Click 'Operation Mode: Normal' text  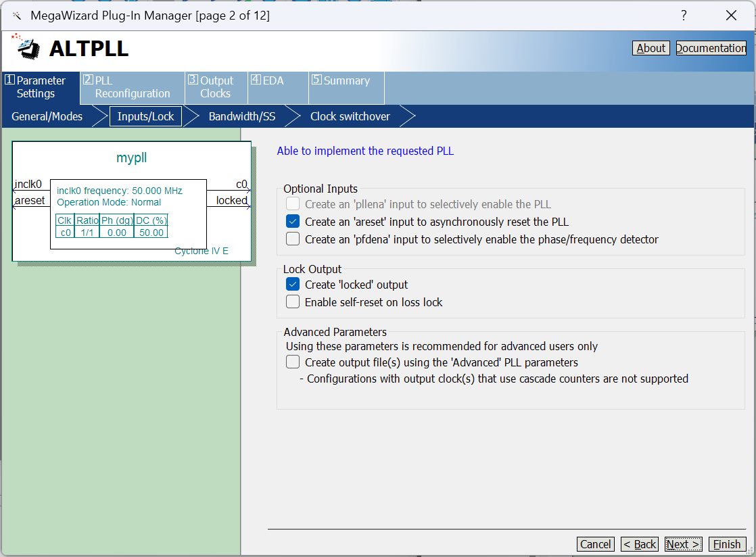(109, 202)
